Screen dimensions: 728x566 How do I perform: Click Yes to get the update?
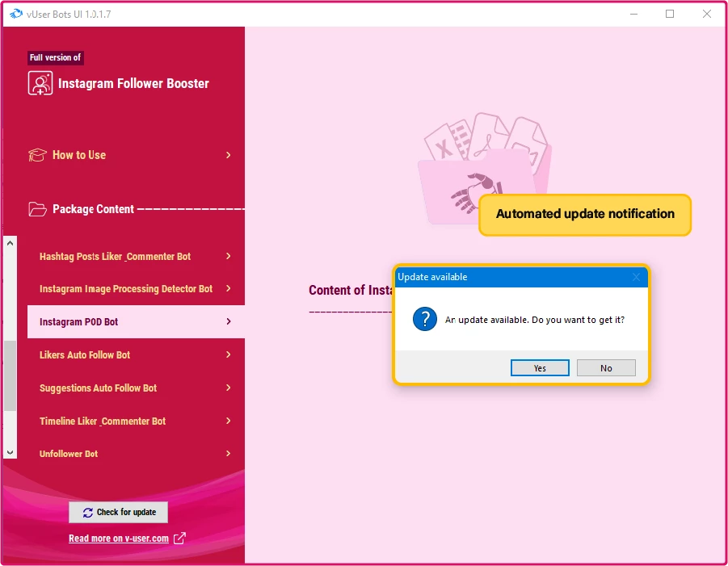(540, 368)
